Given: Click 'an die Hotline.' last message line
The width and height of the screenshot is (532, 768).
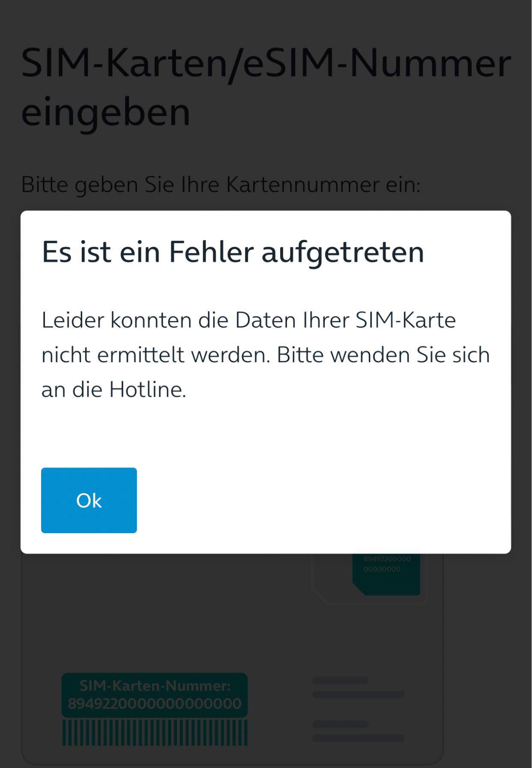Looking at the screenshot, I should [x=114, y=390].
